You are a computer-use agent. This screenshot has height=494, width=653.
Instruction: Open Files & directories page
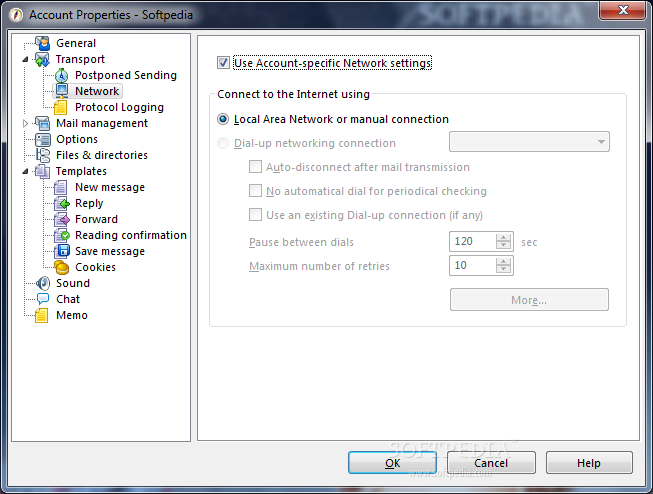pyautogui.click(x=102, y=155)
